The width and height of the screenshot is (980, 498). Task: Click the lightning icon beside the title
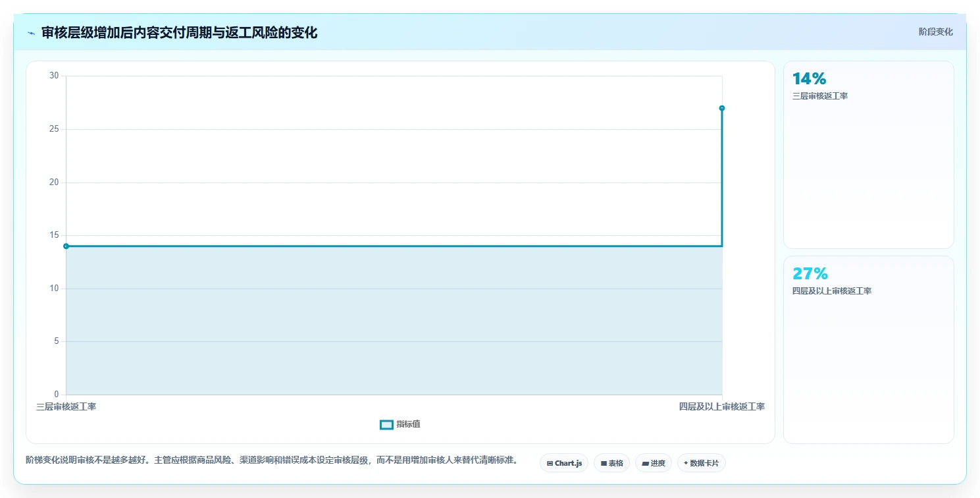coord(31,33)
